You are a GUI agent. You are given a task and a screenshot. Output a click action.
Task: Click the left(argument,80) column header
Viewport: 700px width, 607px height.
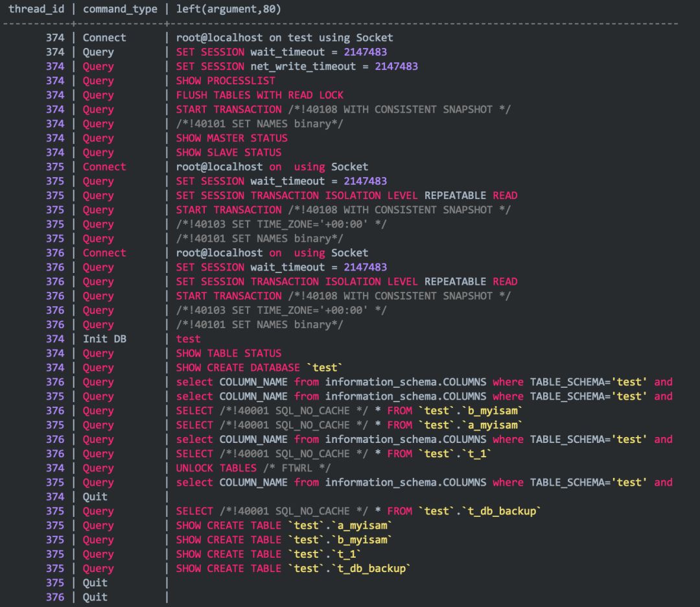click(x=228, y=9)
